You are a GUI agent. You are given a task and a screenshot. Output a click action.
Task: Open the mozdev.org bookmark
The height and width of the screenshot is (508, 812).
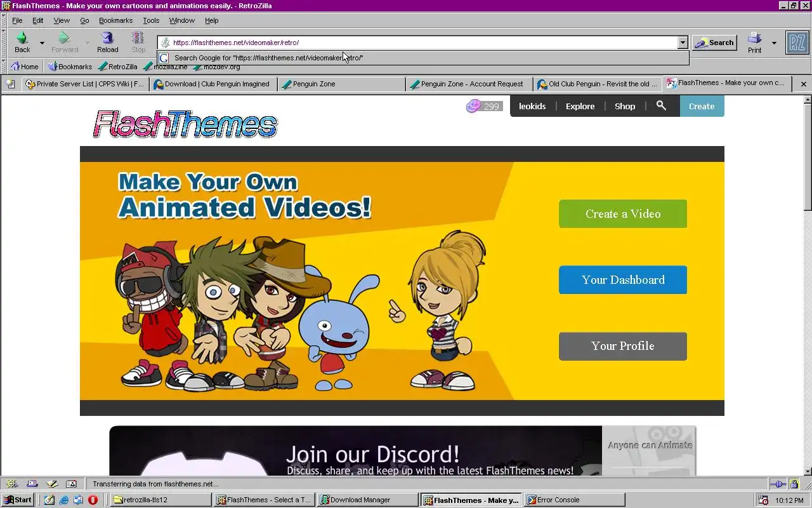pyautogui.click(x=216, y=67)
